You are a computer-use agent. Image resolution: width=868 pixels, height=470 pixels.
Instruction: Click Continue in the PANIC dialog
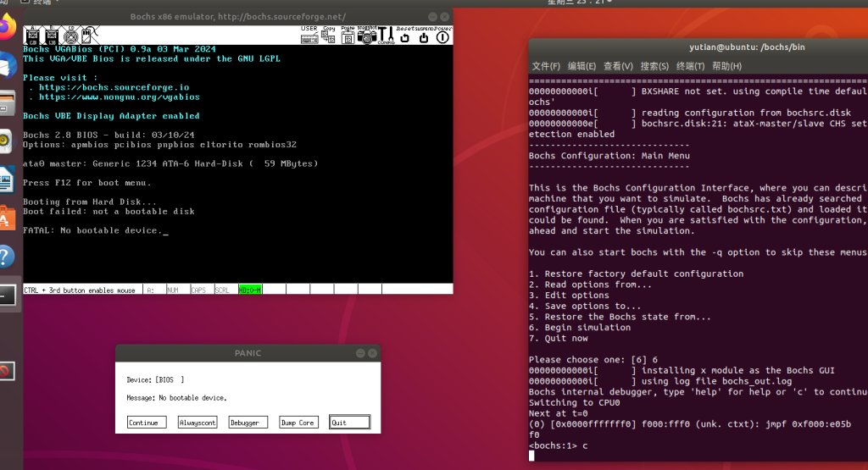pos(147,423)
